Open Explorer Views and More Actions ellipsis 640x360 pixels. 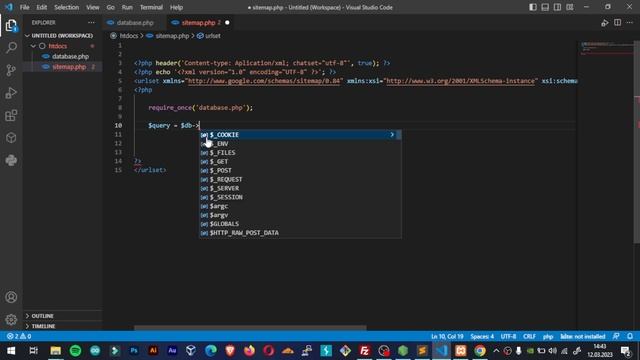click(91, 23)
